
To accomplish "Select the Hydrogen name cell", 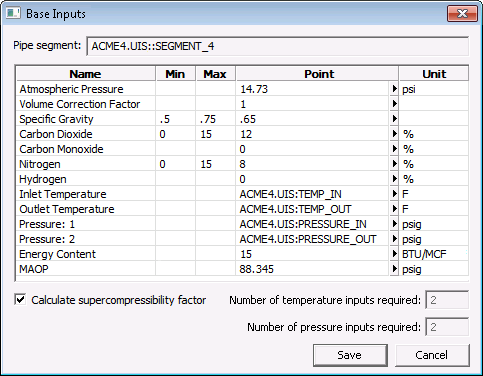I will click(x=86, y=179).
